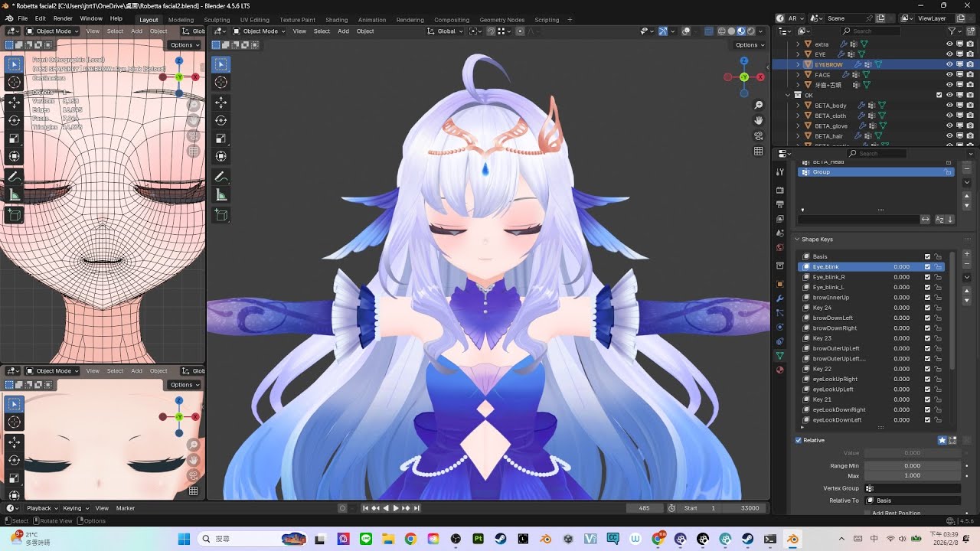The image size is (980, 551).
Task: Open the Render menu
Action: coord(63,18)
